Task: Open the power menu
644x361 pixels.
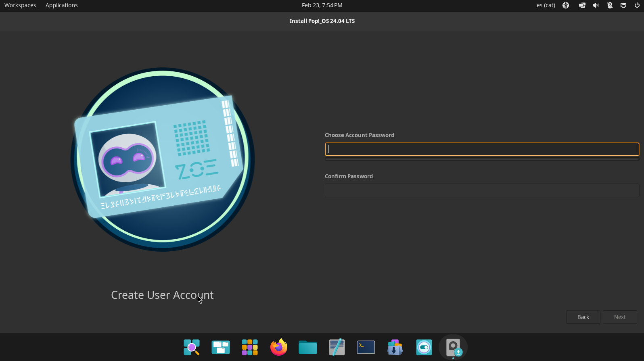Action: 637,5
